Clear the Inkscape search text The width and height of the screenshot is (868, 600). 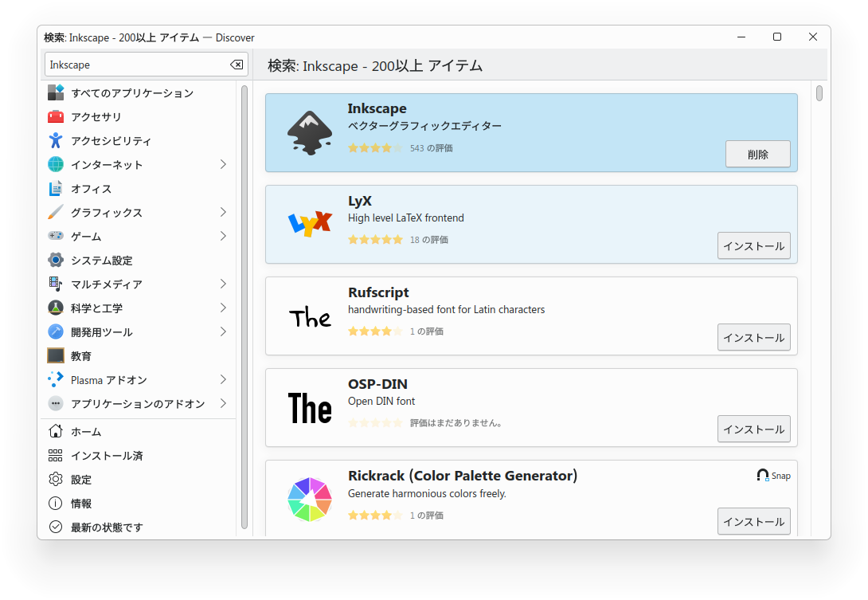237,65
